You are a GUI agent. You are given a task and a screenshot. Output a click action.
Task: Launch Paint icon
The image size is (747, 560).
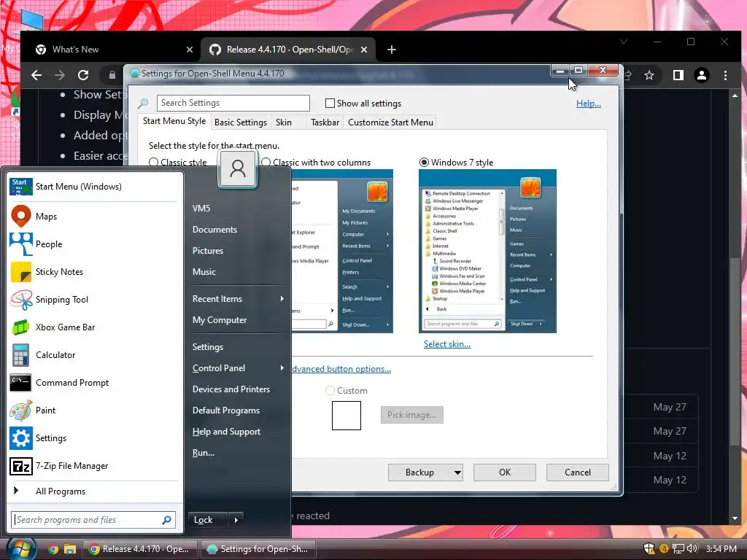[21, 411]
